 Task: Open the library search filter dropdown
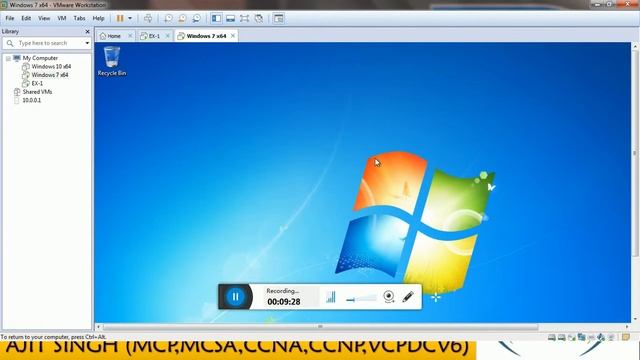tap(87, 43)
